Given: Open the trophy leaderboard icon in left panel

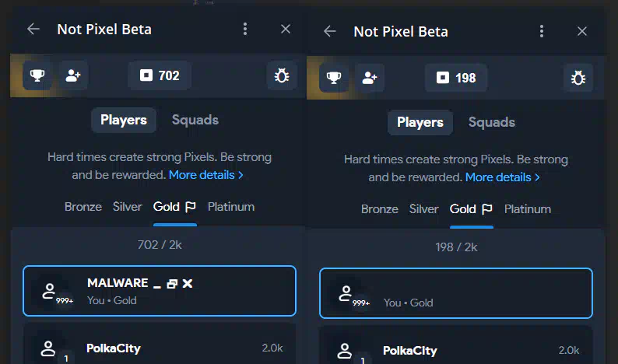Looking at the screenshot, I should point(37,75).
